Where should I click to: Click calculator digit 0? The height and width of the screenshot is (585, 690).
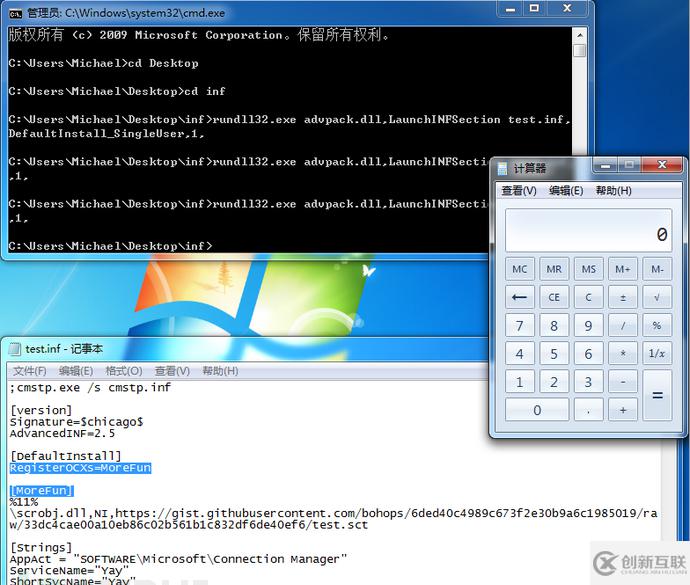click(x=537, y=410)
